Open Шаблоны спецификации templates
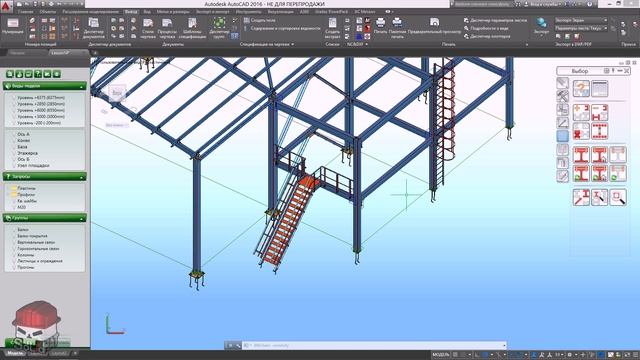This screenshot has width=640, height=360. click(192, 28)
